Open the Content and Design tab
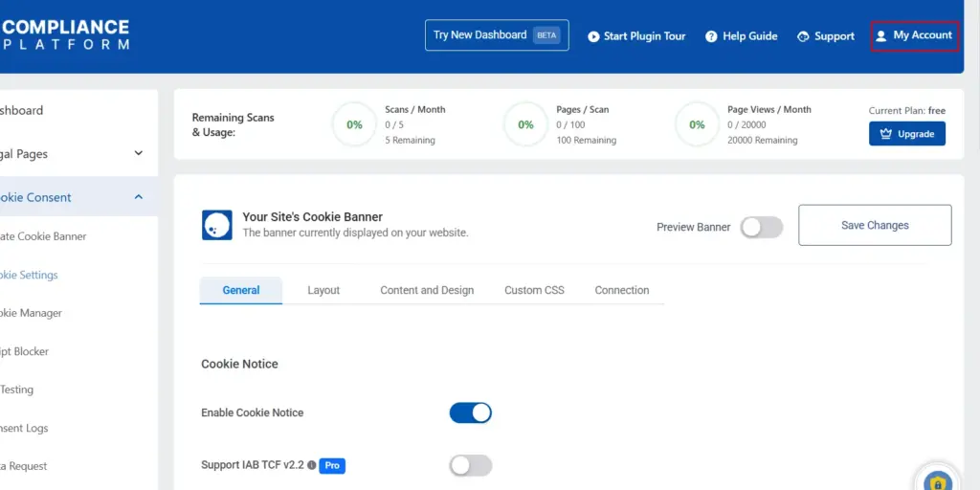Screen dimensions: 980x490 (x=427, y=290)
